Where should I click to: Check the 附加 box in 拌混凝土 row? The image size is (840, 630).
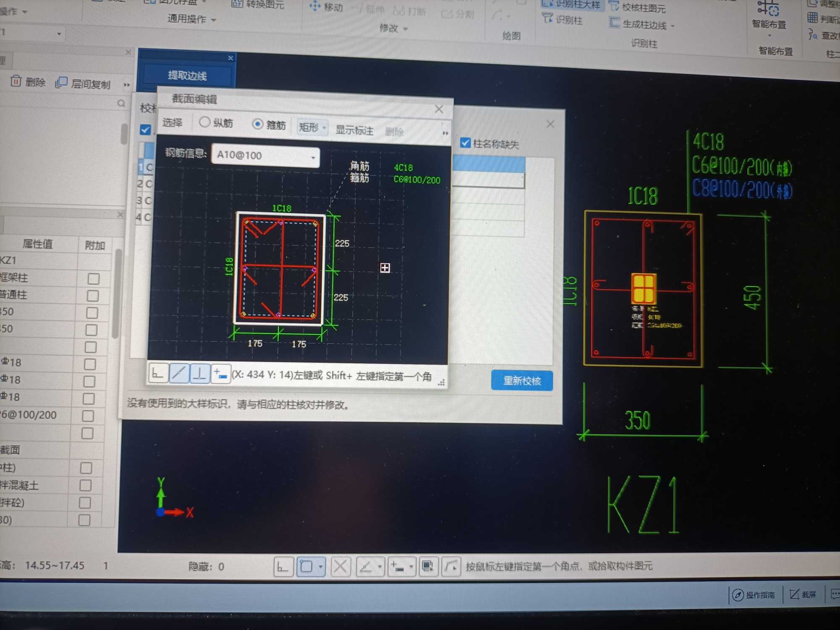click(x=85, y=485)
